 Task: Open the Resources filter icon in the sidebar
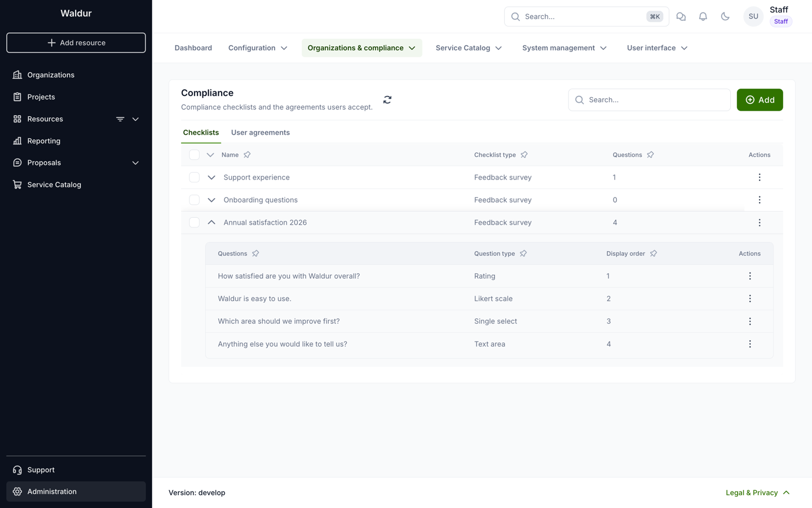tap(120, 119)
